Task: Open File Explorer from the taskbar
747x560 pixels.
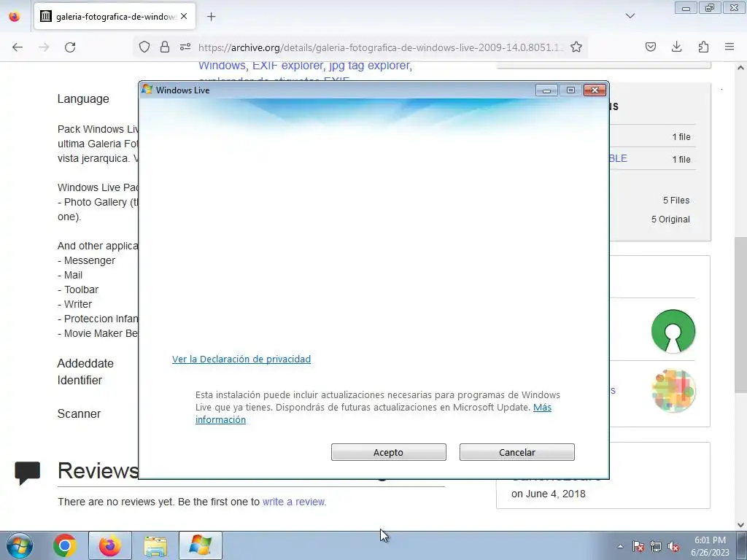Action: [x=155, y=545]
